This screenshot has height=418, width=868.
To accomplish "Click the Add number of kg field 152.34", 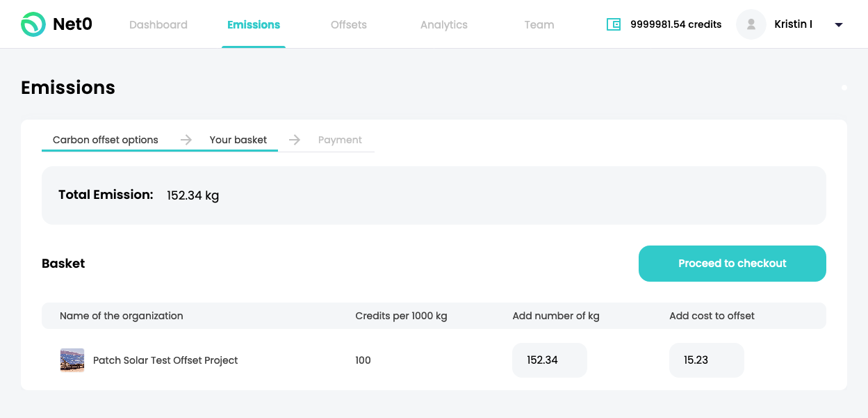I will click(x=550, y=360).
